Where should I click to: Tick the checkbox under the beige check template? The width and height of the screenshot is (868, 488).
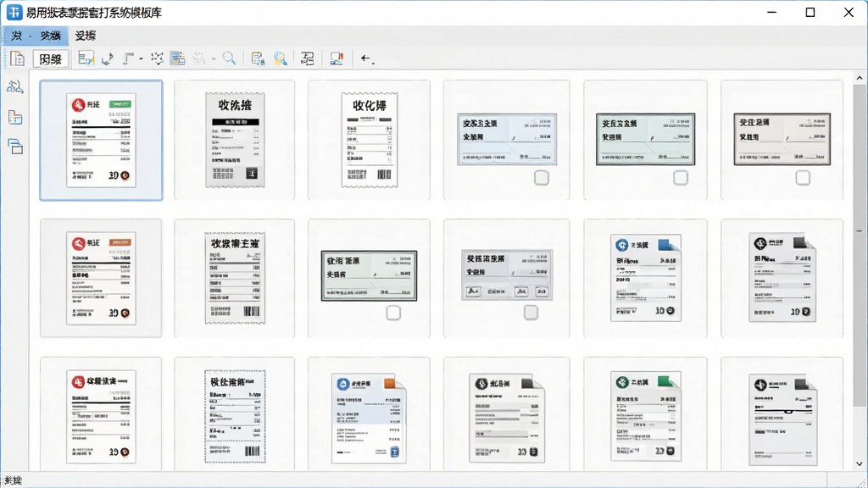[x=803, y=178]
